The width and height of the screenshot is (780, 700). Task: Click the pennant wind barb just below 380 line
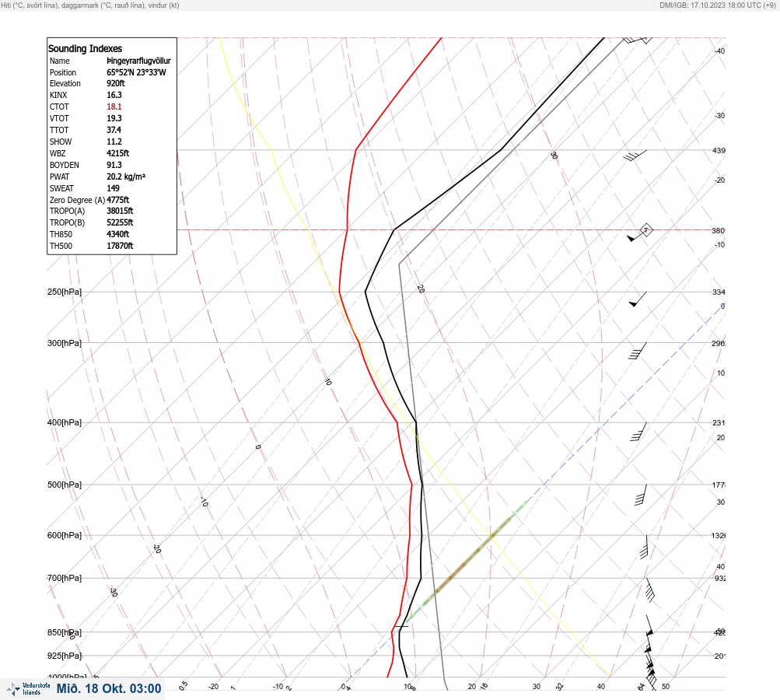[636, 236]
